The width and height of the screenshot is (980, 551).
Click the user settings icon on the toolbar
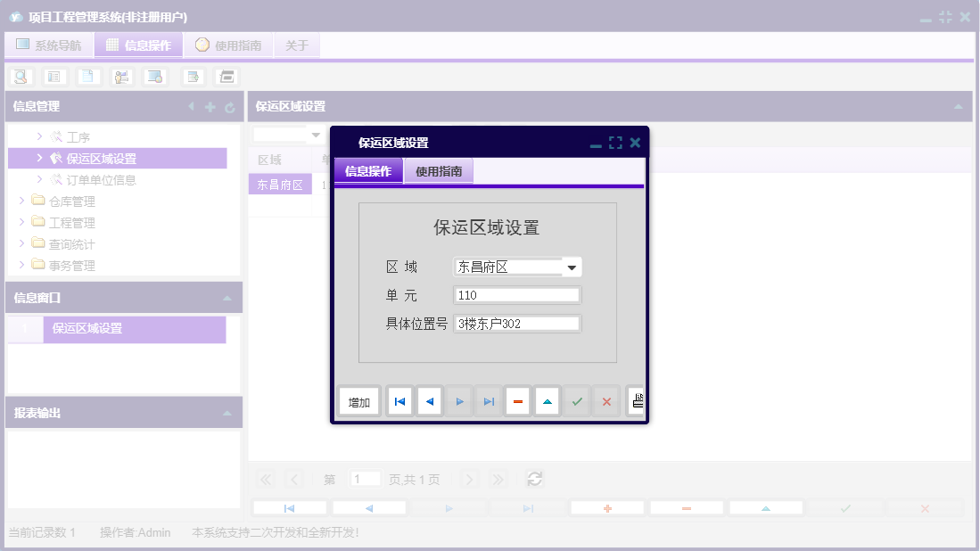[121, 77]
